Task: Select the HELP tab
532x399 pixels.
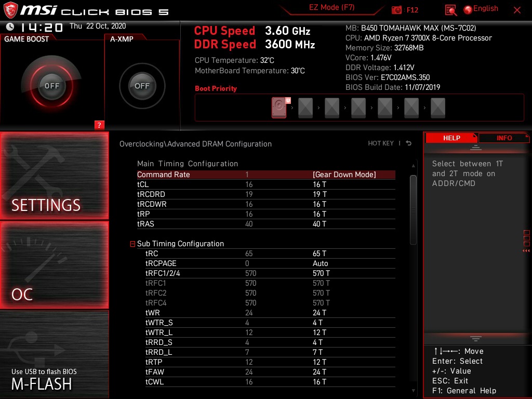Action: click(451, 138)
